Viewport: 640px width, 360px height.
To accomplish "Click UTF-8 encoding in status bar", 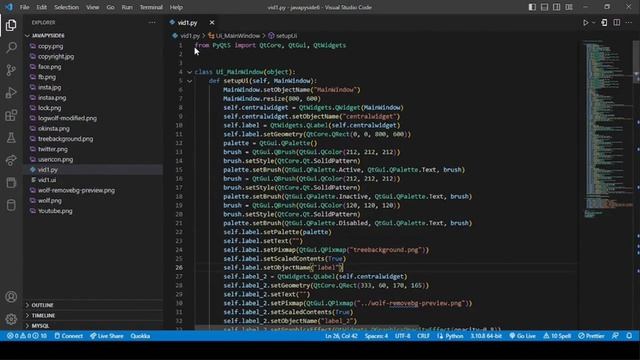I will pos(402,336).
